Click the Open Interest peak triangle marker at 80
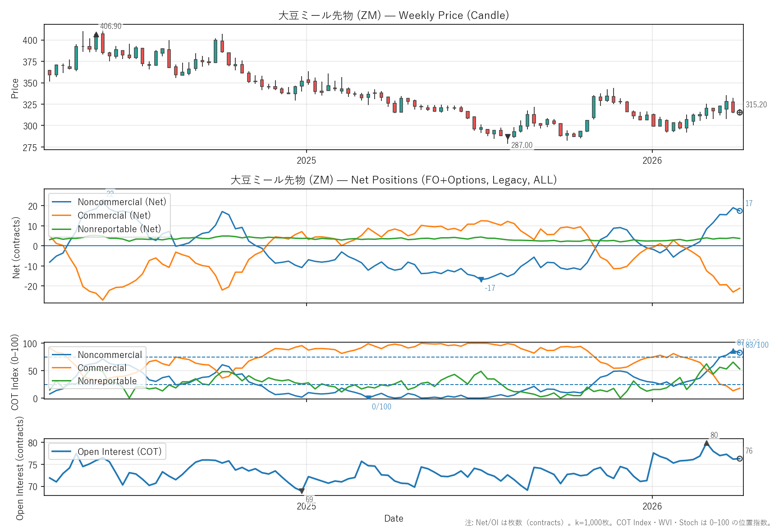Image resolution: width=779 pixels, height=532 pixels. click(x=706, y=443)
